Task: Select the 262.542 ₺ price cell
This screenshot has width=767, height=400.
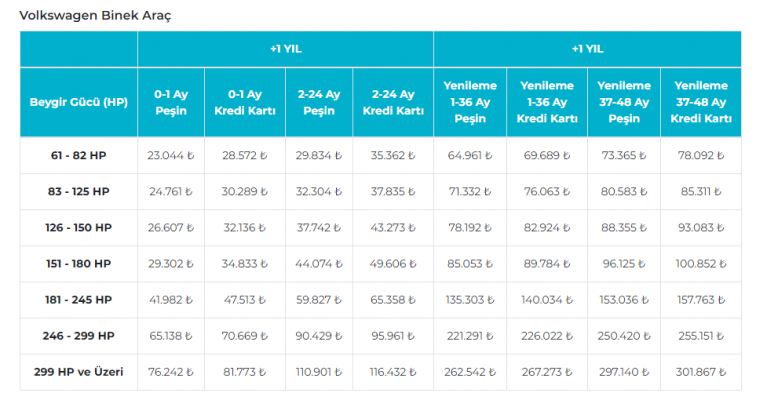Action: coord(470,372)
